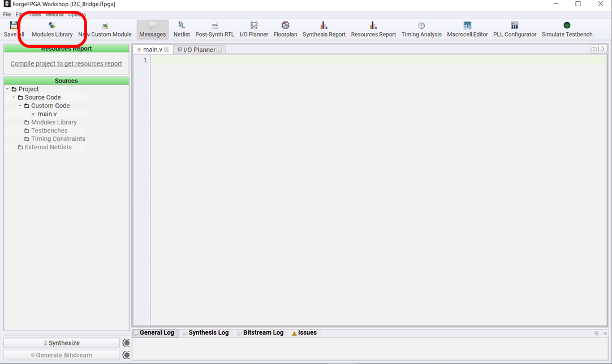Screen dimensions: 612x364
Task: Click the Synthesize button
Action: (x=62, y=343)
